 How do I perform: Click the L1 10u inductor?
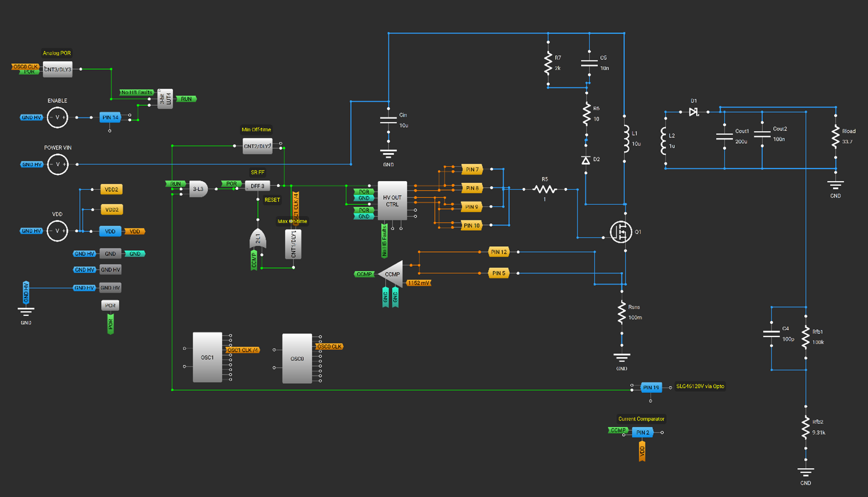click(x=625, y=139)
